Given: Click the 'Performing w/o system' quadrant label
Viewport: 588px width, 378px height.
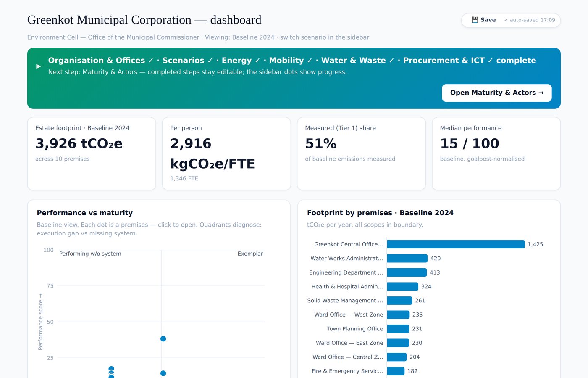Looking at the screenshot, I should click(90, 254).
